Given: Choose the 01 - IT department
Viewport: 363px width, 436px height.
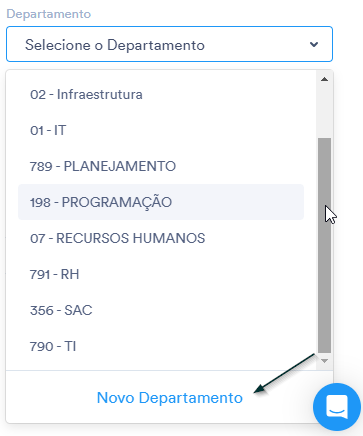Looking at the screenshot, I should click(161, 130).
